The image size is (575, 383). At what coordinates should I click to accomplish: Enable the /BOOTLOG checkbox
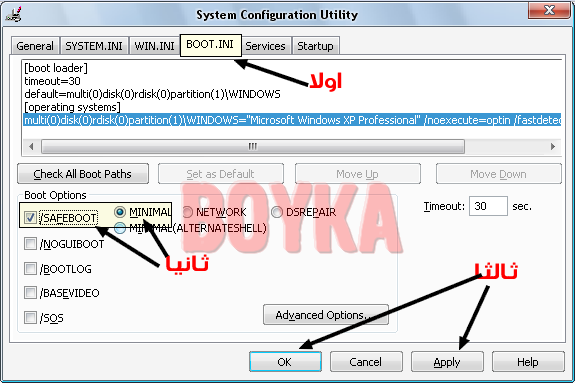pos(30,269)
